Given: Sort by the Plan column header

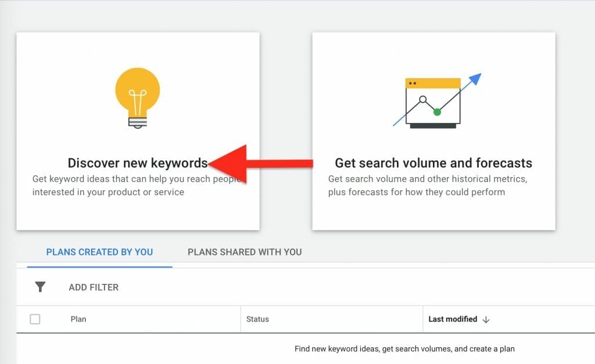Looking at the screenshot, I should pos(78,319).
